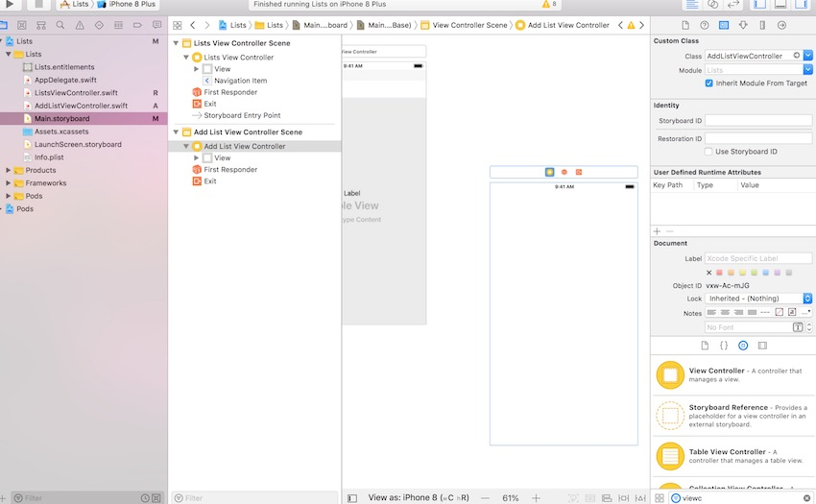
Task: Open Align constraints menu icon
Action: coord(607,498)
